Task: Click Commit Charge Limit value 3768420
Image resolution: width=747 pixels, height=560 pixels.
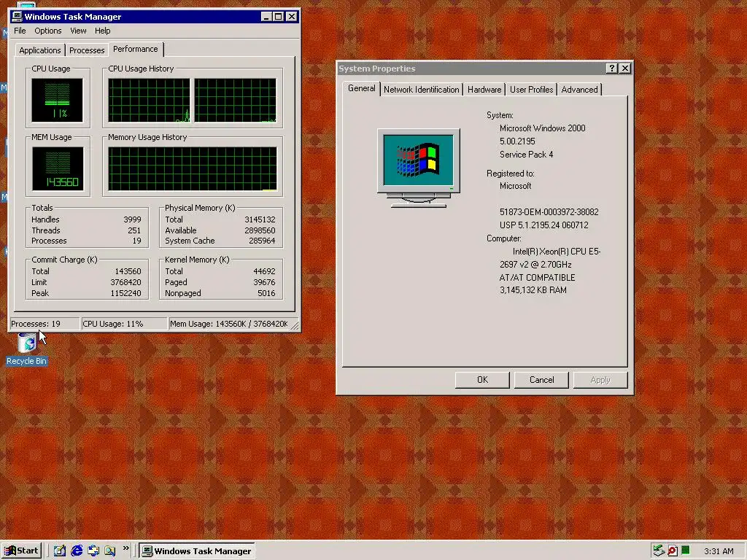Action: click(x=125, y=282)
